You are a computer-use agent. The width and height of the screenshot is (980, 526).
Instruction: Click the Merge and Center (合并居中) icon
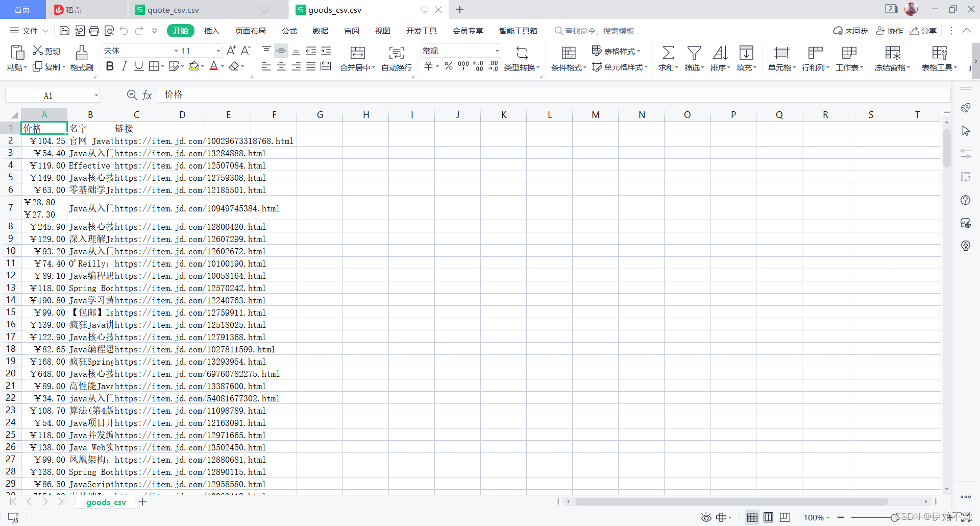357,53
